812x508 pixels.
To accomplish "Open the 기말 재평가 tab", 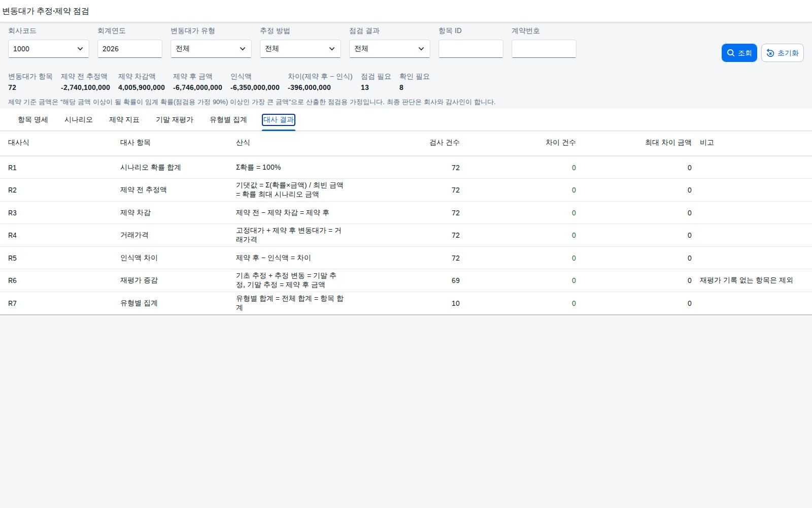I will pos(175,120).
